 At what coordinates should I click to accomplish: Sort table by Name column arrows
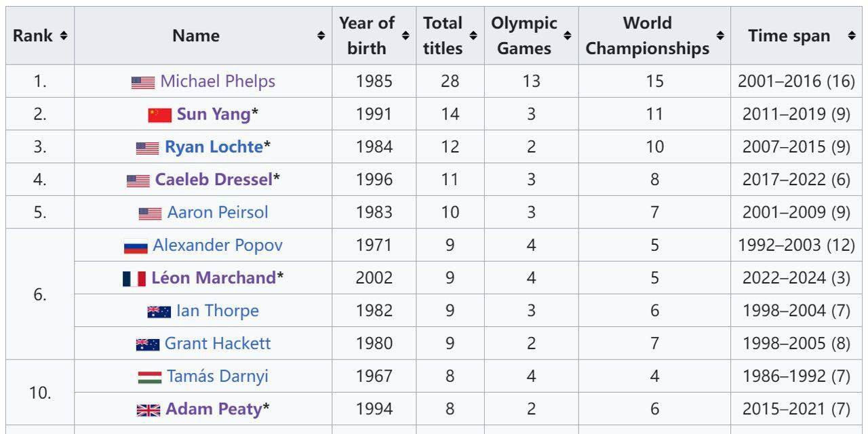click(321, 36)
